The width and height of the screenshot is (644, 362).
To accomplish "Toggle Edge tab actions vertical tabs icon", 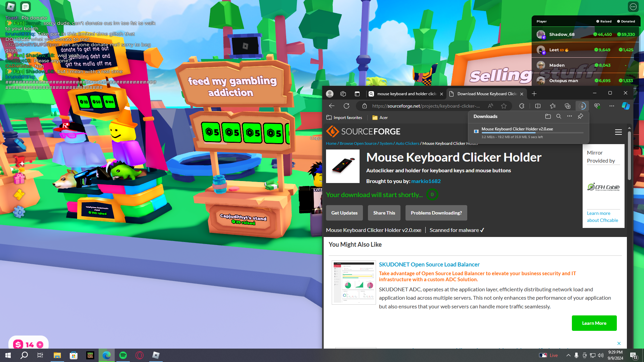I will pos(357,94).
